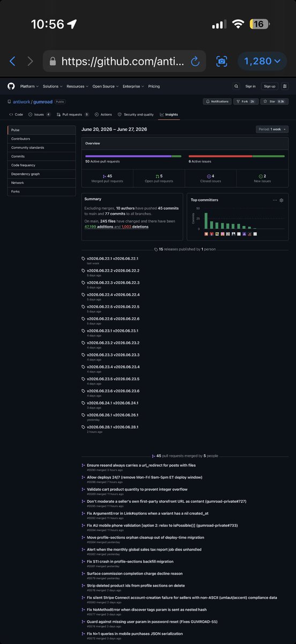
Task: Reload the page with the refresh icon
Action: [196, 61]
